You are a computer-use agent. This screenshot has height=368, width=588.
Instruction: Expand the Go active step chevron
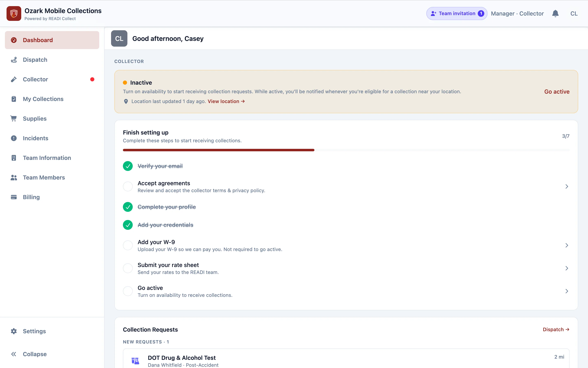(567, 291)
